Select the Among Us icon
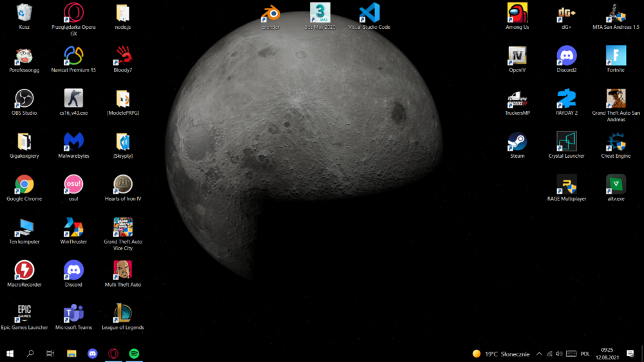The image size is (644, 362). click(518, 17)
